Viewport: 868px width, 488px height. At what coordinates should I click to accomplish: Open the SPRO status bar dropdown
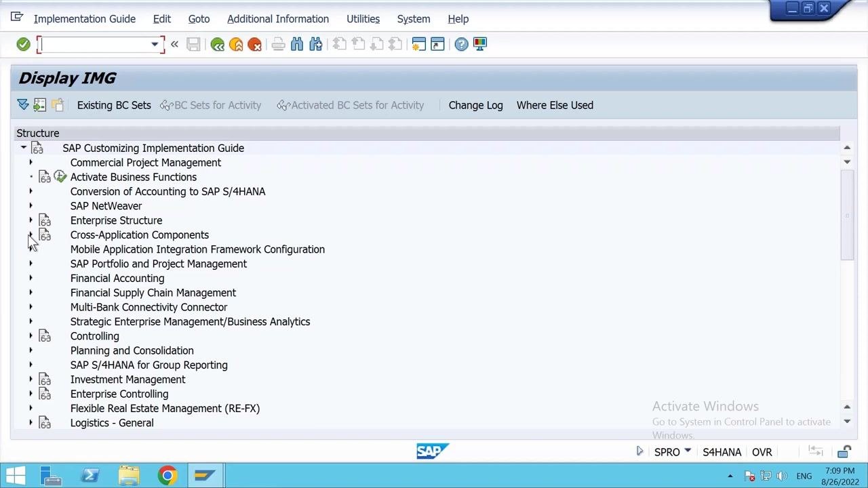point(688,451)
